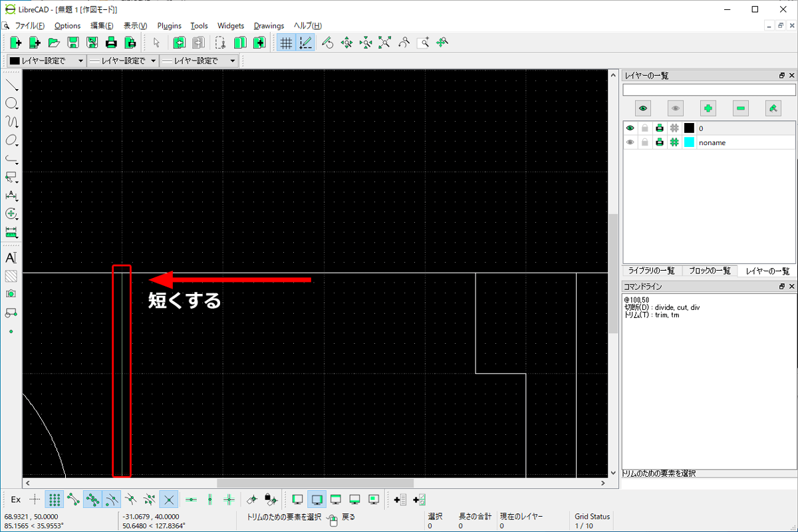798x532 pixels.
Task: Open the Widgets menu
Action: pos(231,26)
